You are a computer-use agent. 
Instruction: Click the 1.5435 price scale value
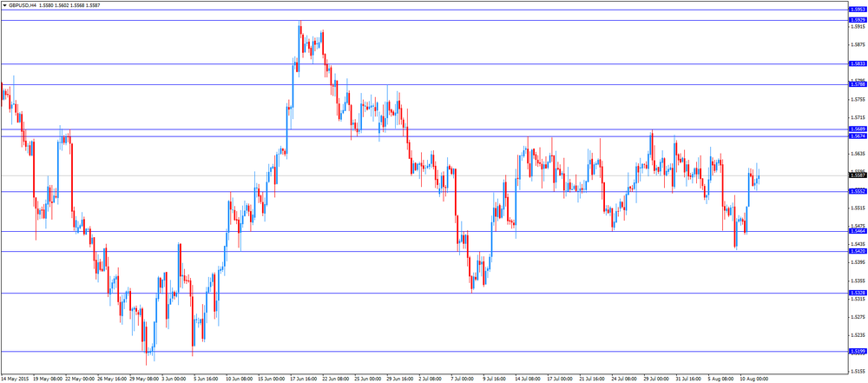click(858, 244)
